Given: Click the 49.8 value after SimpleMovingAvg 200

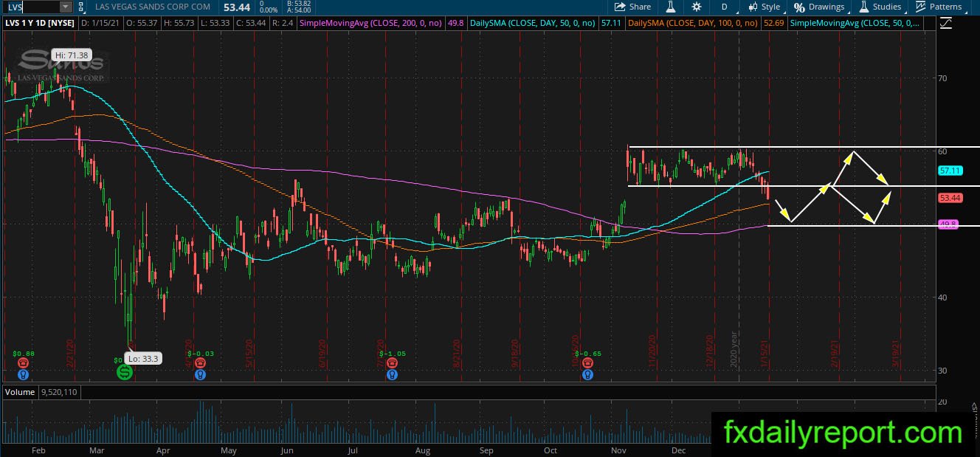Looking at the screenshot, I should coord(455,24).
